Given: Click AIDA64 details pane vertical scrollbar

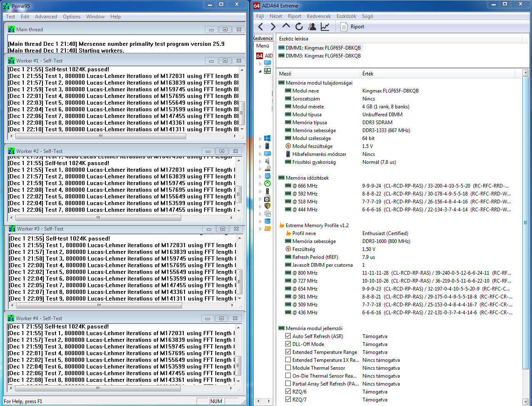Looking at the screenshot, I should [x=525, y=238].
